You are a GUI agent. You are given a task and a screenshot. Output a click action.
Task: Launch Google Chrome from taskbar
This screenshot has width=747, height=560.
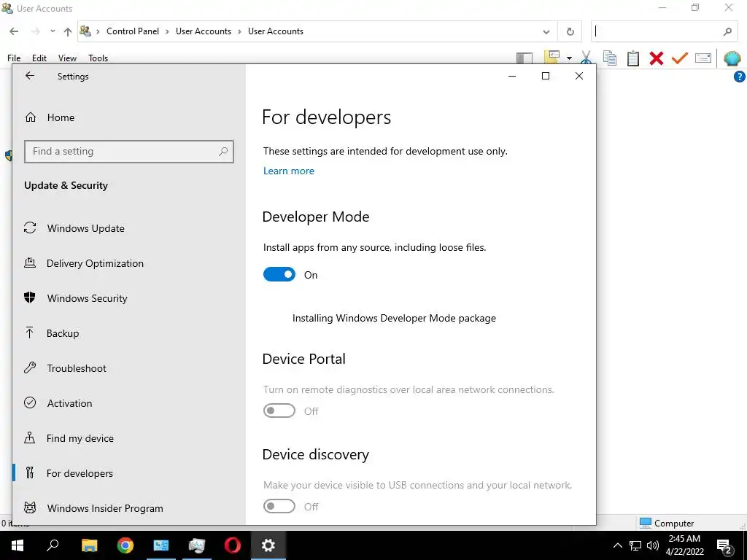click(125, 545)
